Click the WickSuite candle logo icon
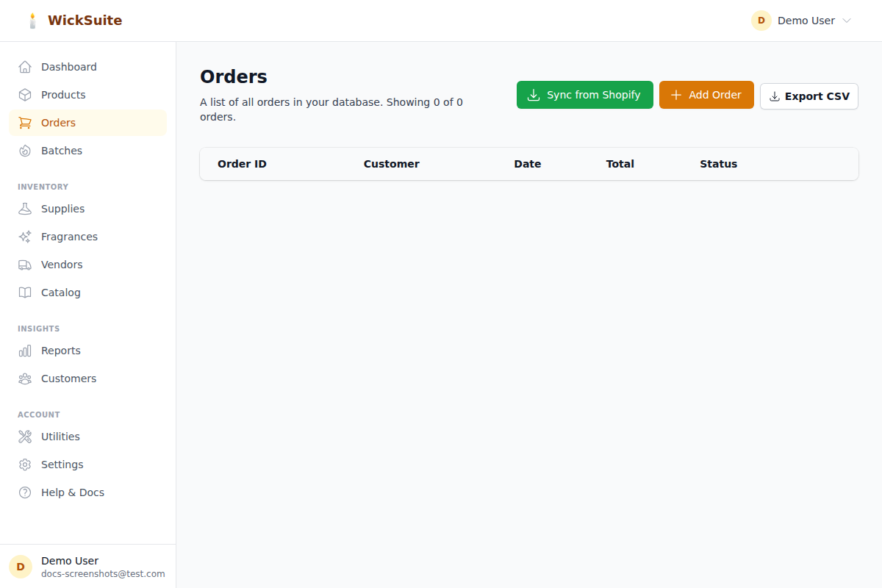This screenshot has width=882, height=588. pos(32,20)
